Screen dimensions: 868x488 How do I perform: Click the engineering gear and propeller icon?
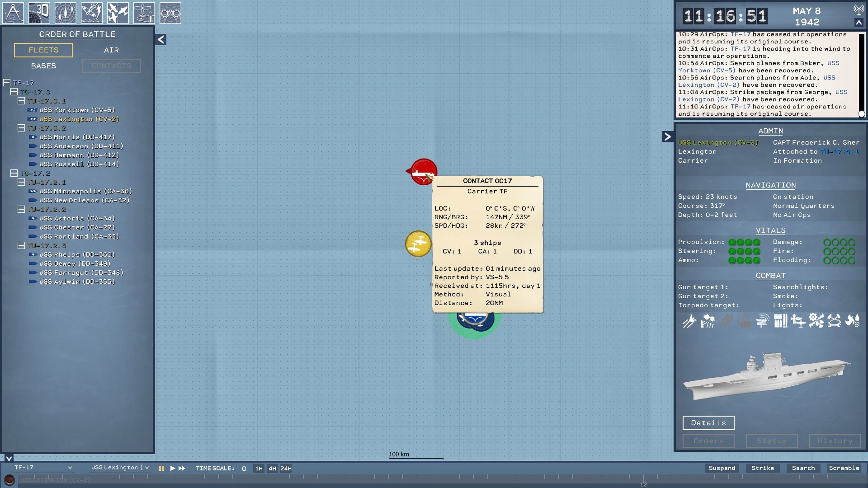816,321
